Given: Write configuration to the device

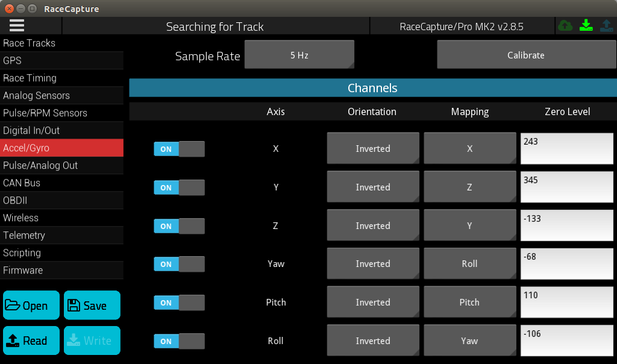Looking at the screenshot, I should [92, 340].
